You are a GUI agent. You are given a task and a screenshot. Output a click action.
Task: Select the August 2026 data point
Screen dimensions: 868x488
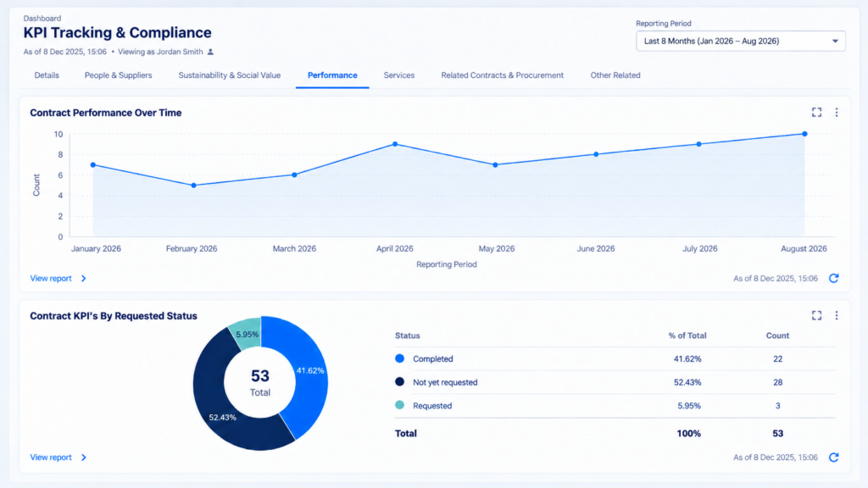click(x=805, y=134)
